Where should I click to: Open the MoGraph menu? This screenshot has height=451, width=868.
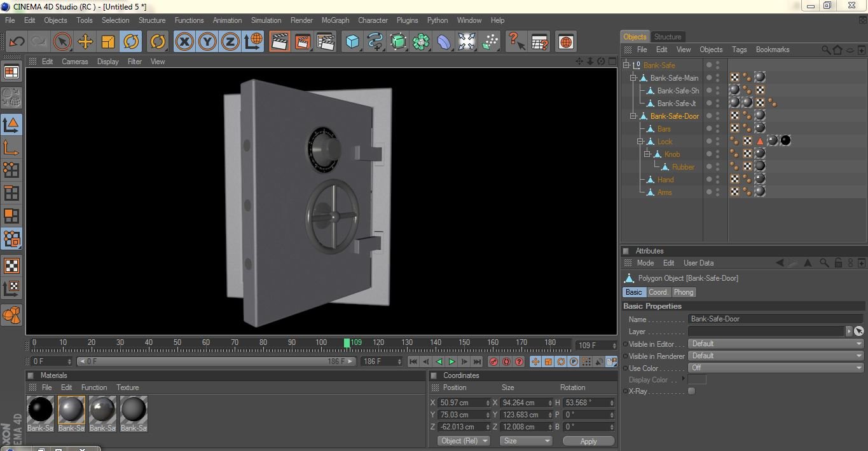334,20
